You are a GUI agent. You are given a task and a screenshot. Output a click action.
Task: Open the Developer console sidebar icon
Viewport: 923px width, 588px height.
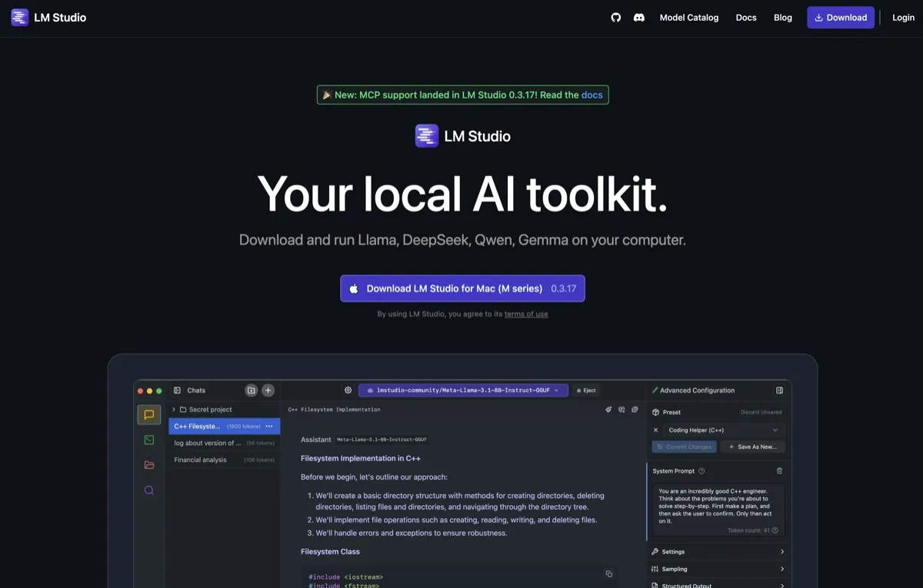(148, 440)
